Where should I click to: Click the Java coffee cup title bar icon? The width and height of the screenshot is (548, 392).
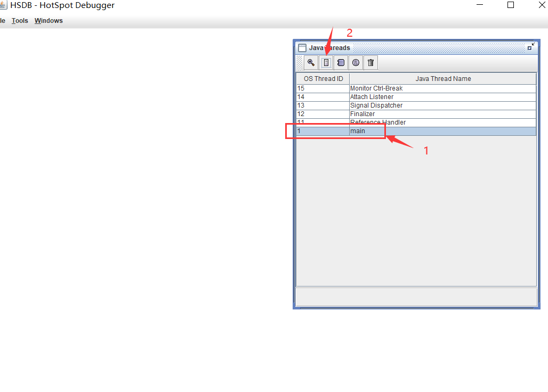4,5
